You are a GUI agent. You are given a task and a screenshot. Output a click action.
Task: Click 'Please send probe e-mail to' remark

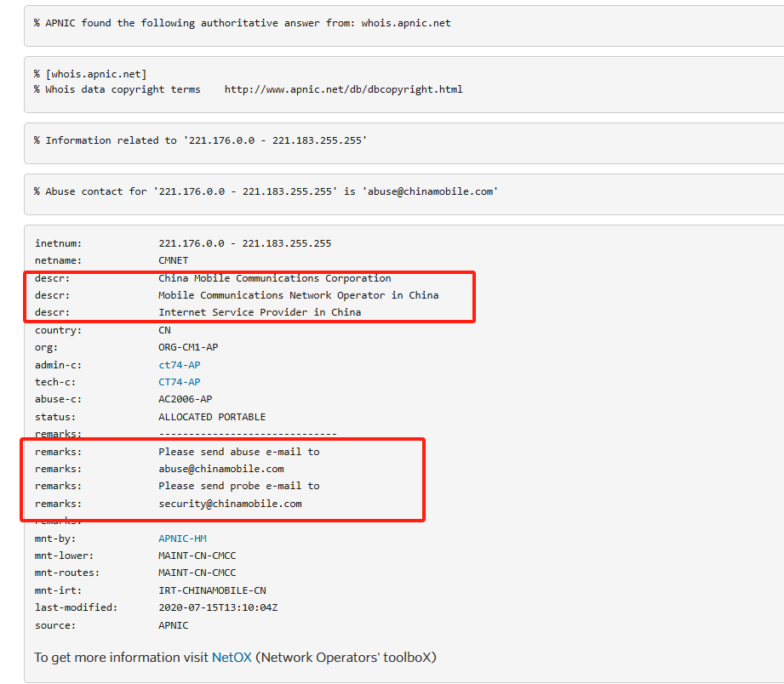coord(239,486)
